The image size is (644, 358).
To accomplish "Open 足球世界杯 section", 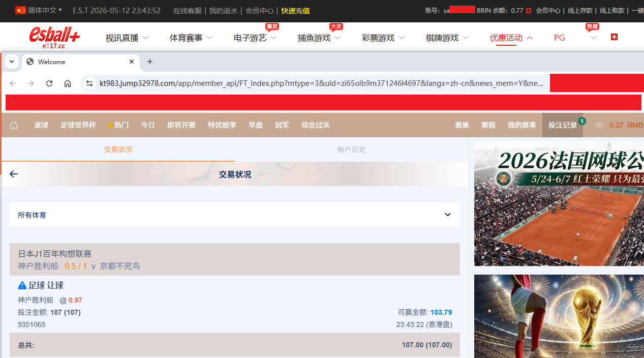I will [78, 125].
